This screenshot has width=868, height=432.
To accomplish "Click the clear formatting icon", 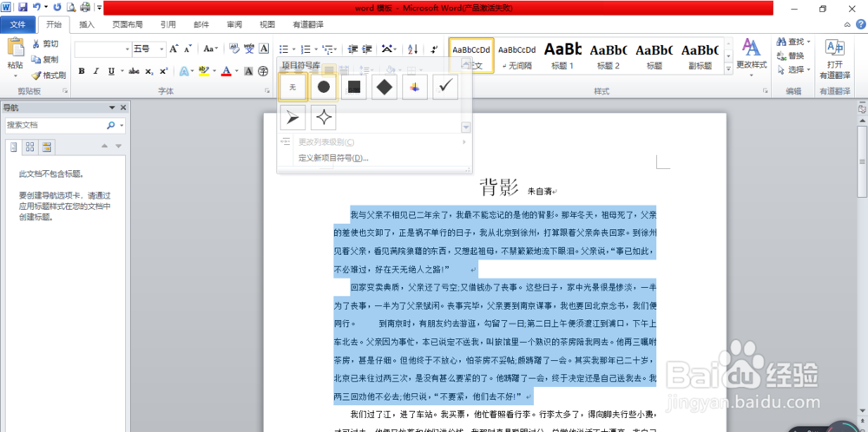I will point(234,49).
